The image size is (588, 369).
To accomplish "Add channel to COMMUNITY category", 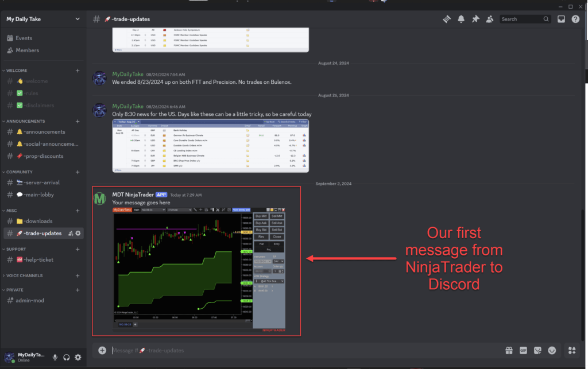I will tap(78, 172).
